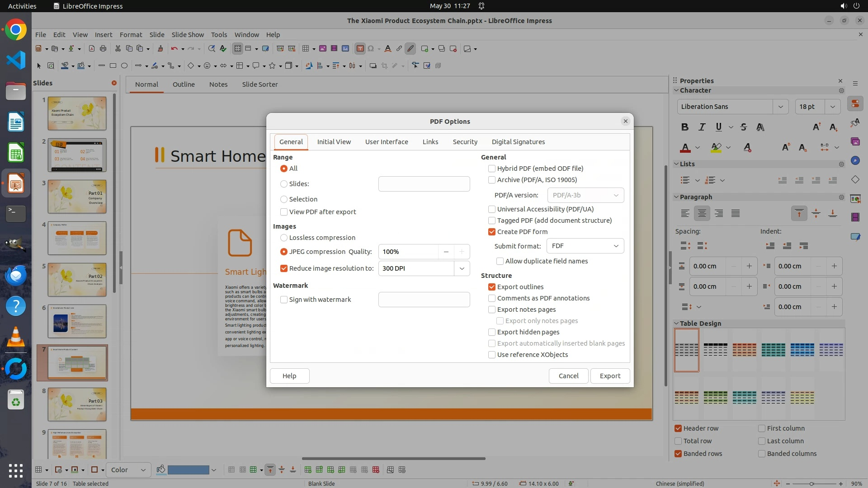Switch to the Security tab

[x=465, y=142]
